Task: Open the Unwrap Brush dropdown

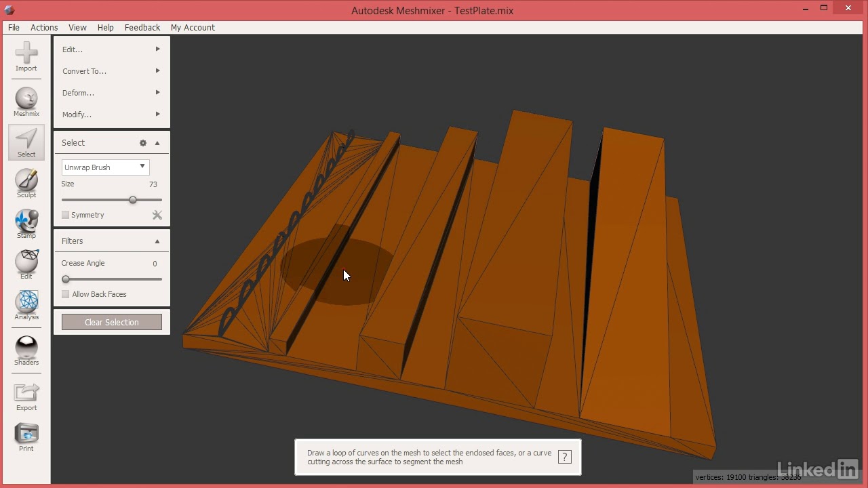Action: [105, 167]
